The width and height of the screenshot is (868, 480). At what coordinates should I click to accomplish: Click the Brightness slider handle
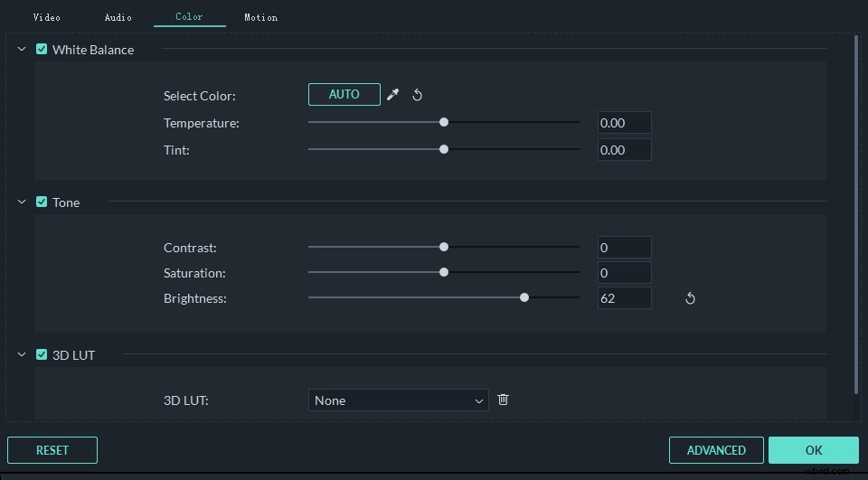[x=524, y=298]
